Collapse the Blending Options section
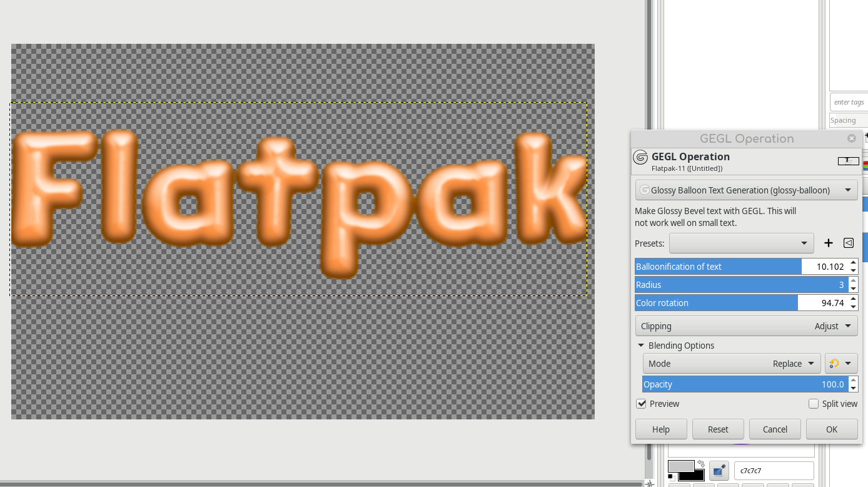Screen dimensions: 868x487 (x=641, y=346)
